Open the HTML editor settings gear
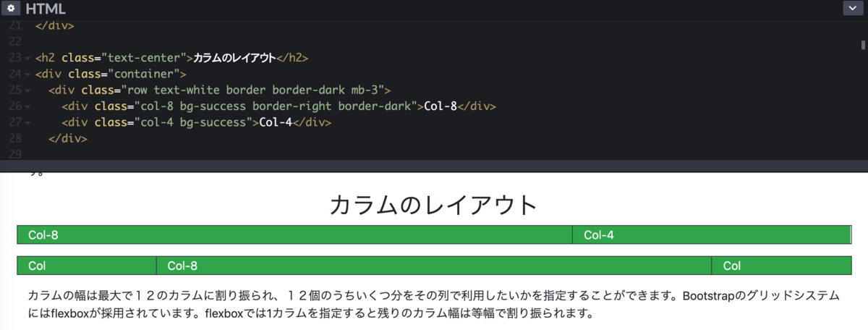This screenshot has width=868, height=330. pyautogui.click(x=12, y=9)
